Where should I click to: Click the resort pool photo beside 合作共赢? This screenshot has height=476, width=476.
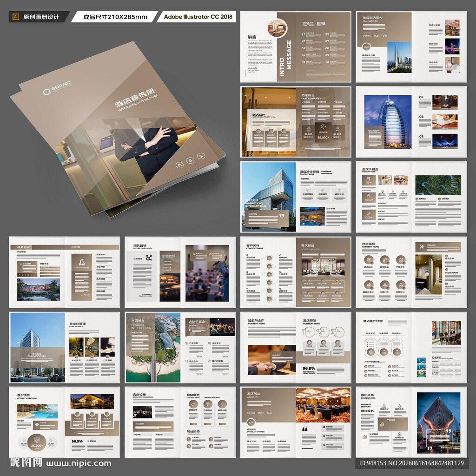tap(312, 217)
